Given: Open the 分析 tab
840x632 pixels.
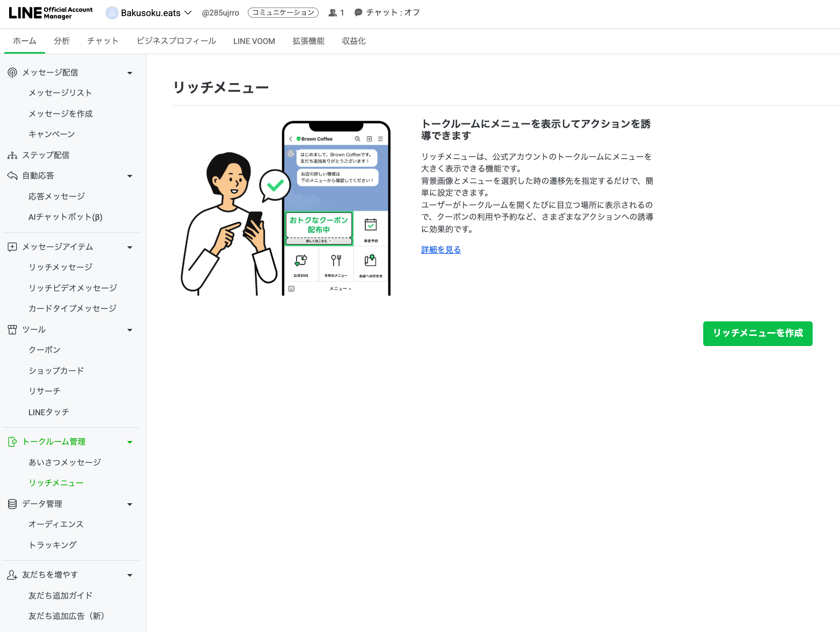Looking at the screenshot, I should pyautogui.click(x=62, y=41).
